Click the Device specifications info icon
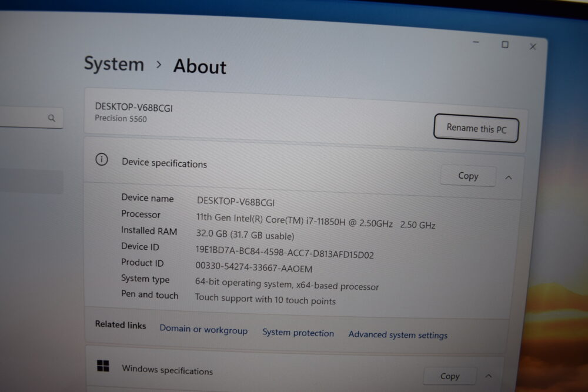Screen dimensions: 588x392 (101, 160)
